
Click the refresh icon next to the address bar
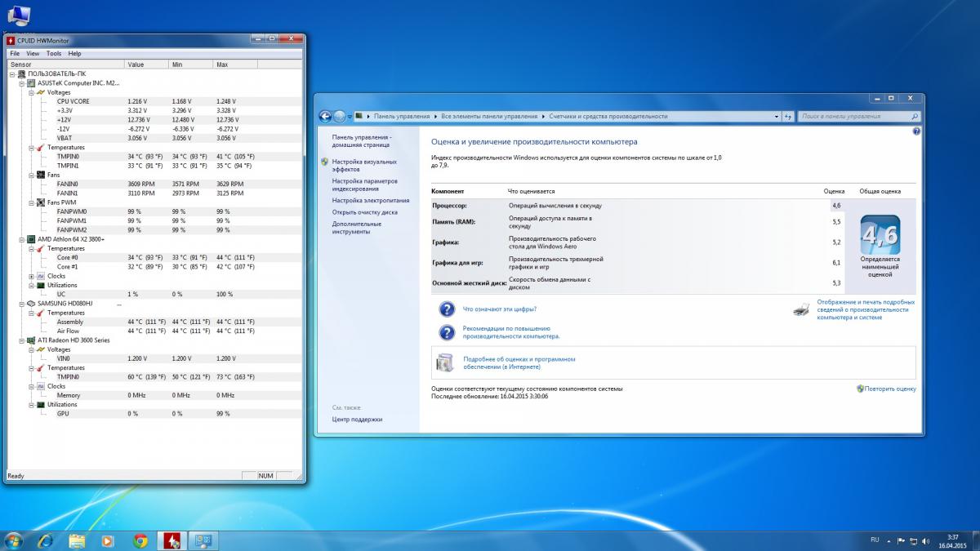coord(789,116)
